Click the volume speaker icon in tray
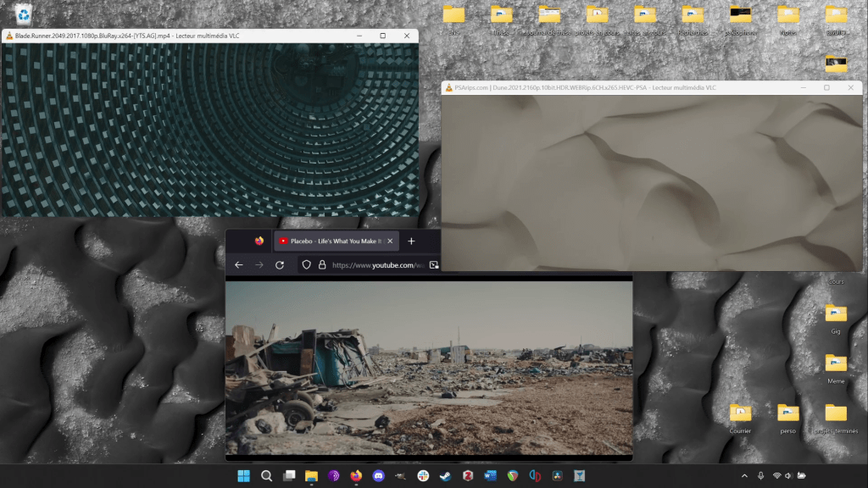The image size is (868, 488). [788, 476]
